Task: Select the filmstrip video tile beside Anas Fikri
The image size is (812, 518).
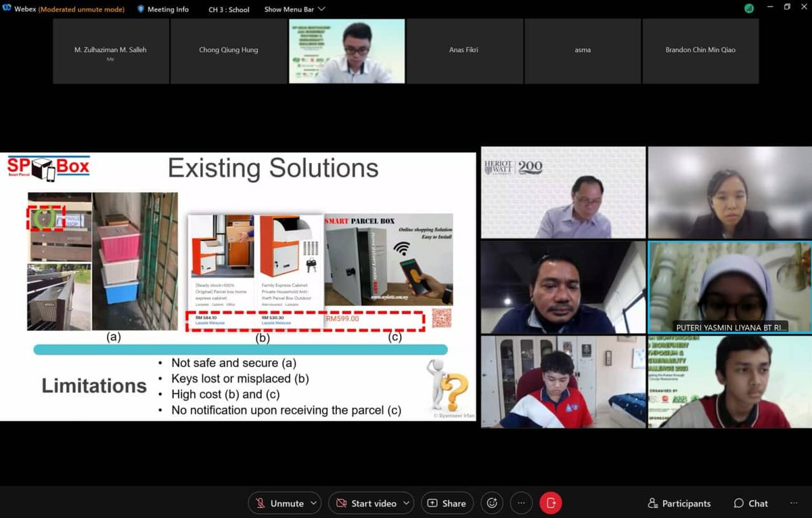Action: [347, 51]
